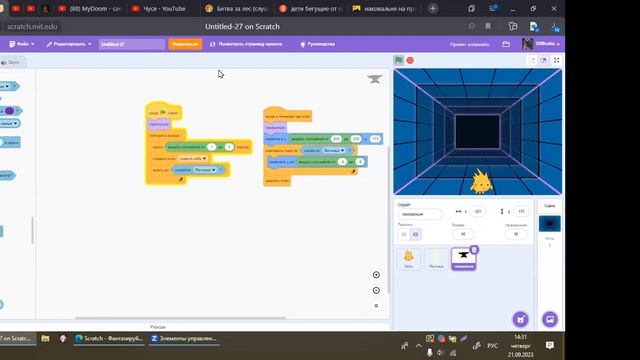Open File Explorer from the taskbar
This screenshot has height=360, width=640.
coord(45,338)
